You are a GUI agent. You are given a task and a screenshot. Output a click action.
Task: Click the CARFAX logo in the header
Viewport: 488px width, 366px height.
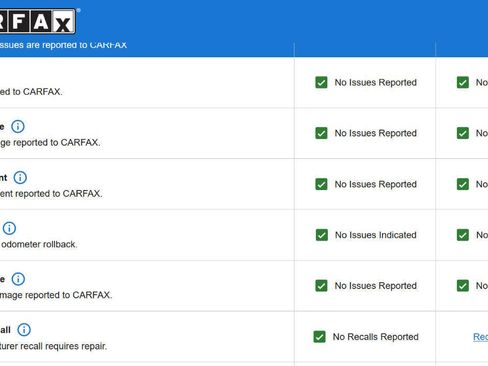point(38,22)
